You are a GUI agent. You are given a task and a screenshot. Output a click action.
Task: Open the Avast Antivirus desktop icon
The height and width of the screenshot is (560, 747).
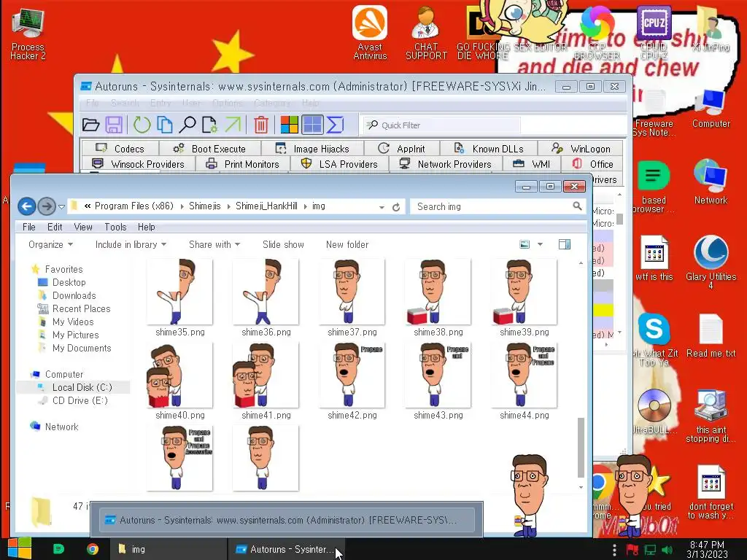point(370,32)
